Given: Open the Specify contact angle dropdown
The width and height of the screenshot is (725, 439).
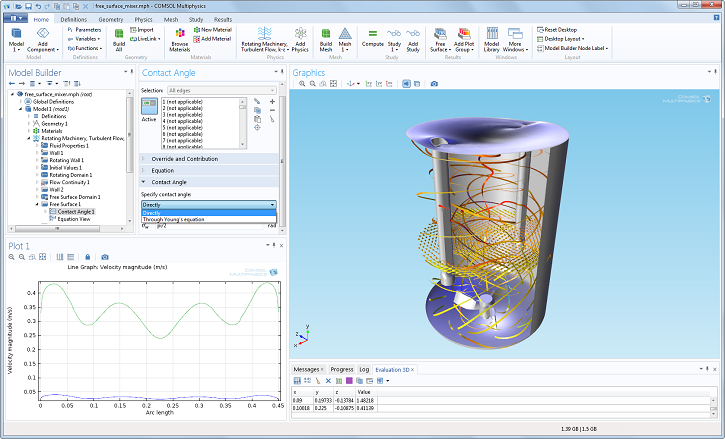Looking at the screenshot, I should [x=209, y=204].
